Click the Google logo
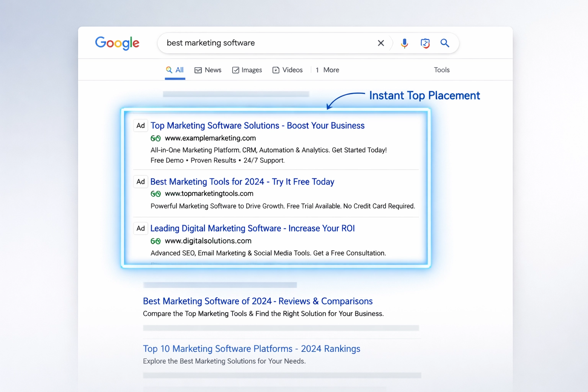 [117, 43]
